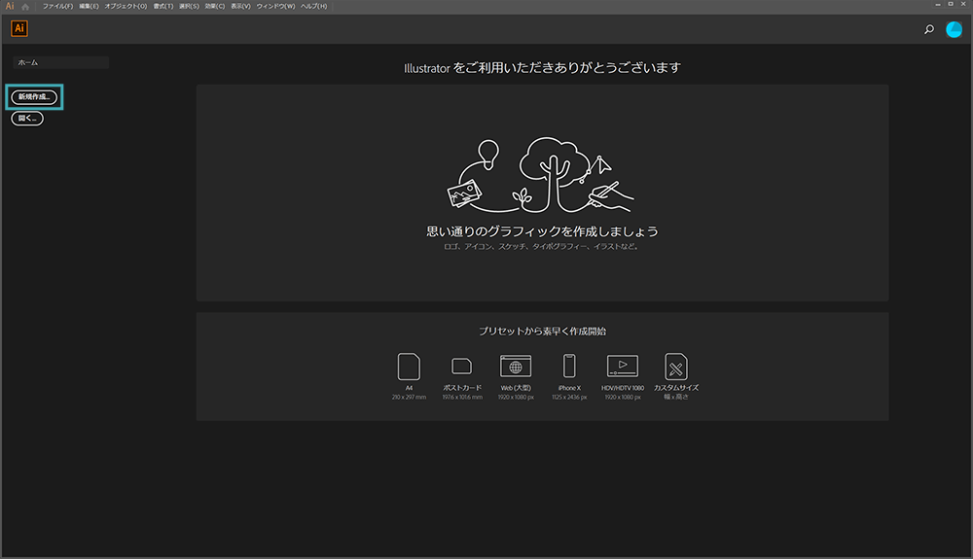Click the 210 x 297 mm size text

click(x=409, y=398)
